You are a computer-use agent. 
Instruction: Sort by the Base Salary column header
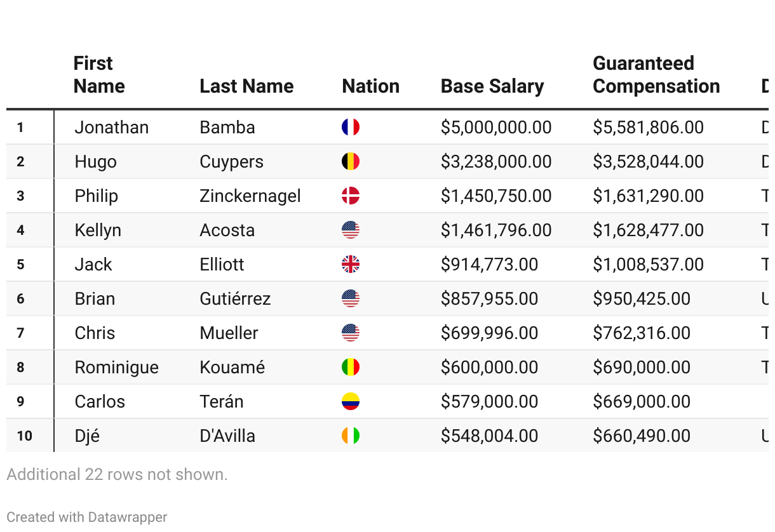tap(492, 86)
